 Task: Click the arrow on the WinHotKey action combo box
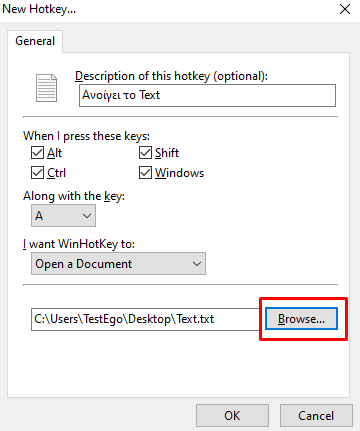coord(197,264)
